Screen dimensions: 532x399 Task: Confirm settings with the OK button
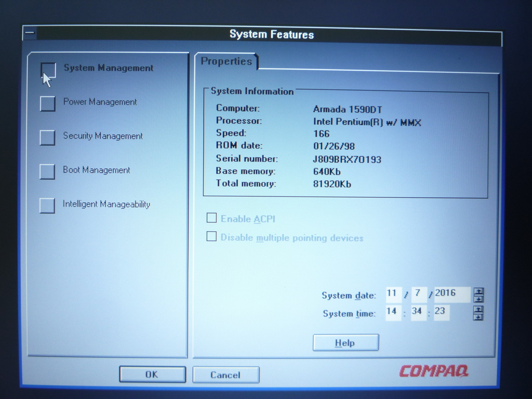153,375
